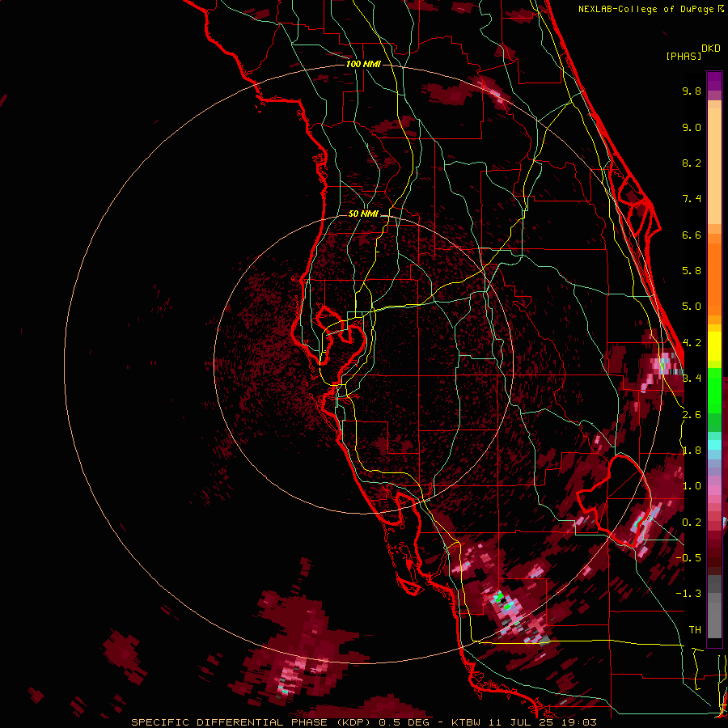Click the 6.6 scale value
Screen dimensions: 728x728
[692, 235]
